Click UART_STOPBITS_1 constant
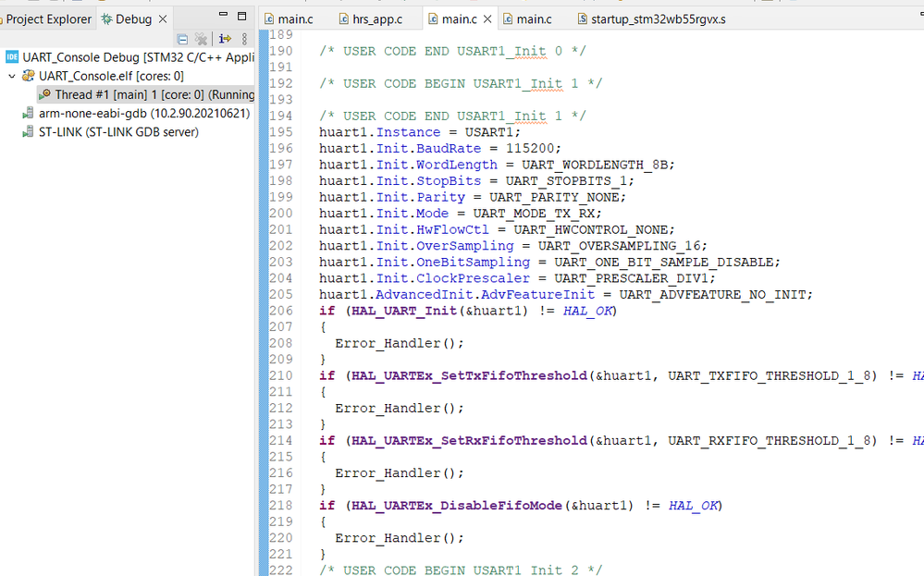Image resolution: width=924 pixels, height=576 pixels. [x=566, y=181]
